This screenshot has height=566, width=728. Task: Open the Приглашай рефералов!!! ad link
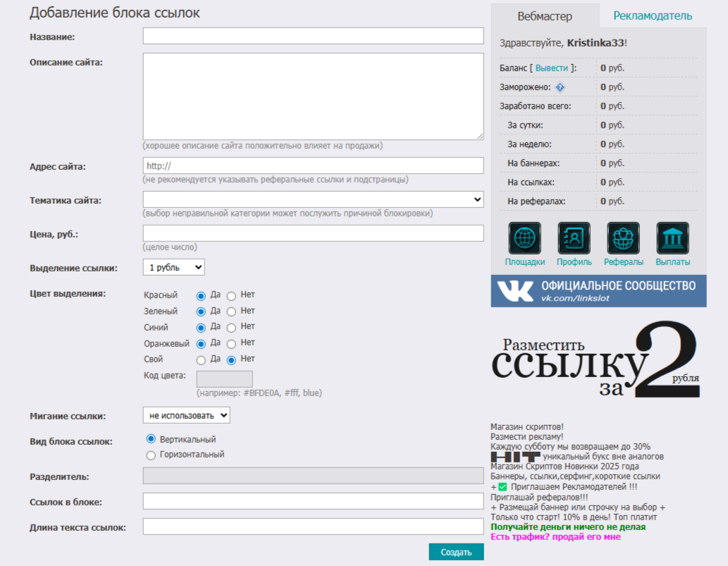539,498
